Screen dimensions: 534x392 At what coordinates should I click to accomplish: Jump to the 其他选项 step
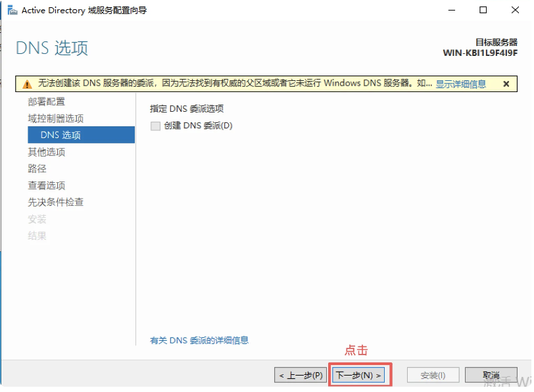pos(46,152)
